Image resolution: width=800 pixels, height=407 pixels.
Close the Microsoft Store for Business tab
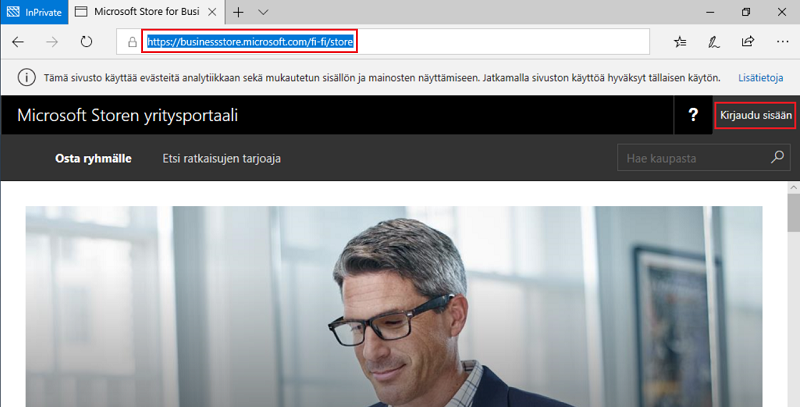214,12
